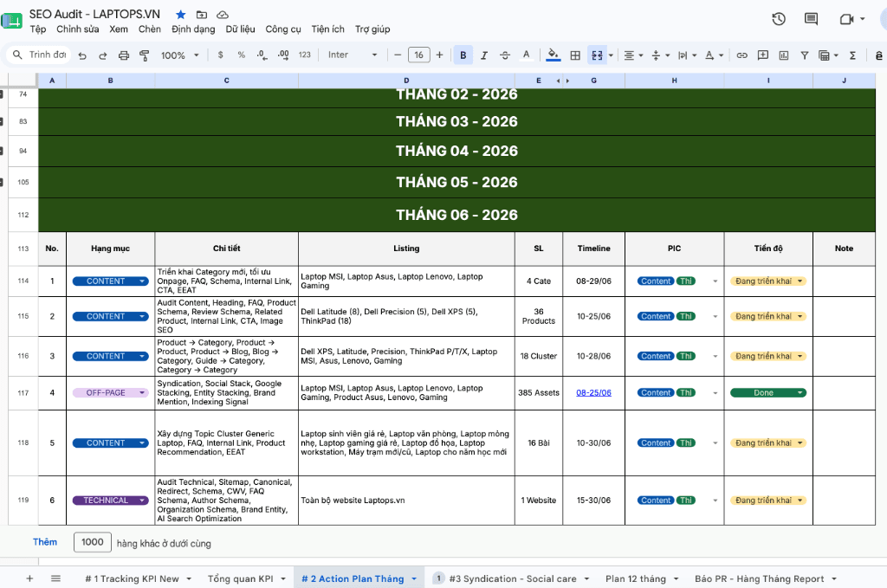This screenshot has height=588, width=887.
Task: Open the Tiện ích menu
Action: (x=327, y=29)
